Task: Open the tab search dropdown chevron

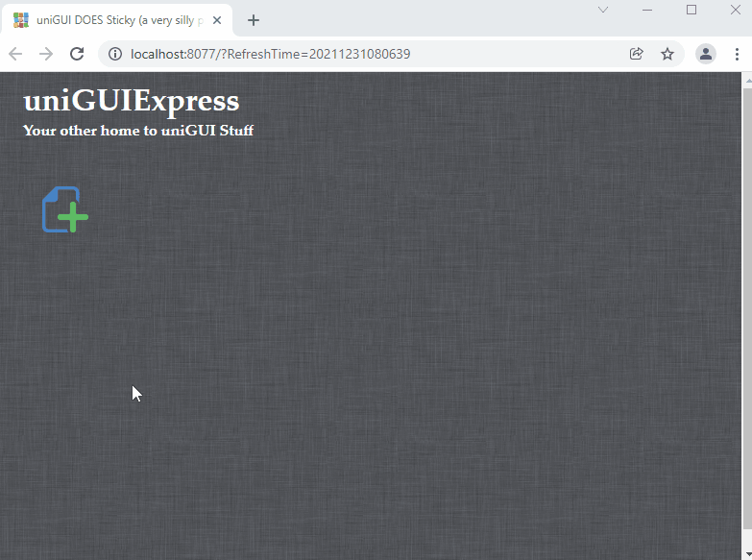Action: click(603, 10)
